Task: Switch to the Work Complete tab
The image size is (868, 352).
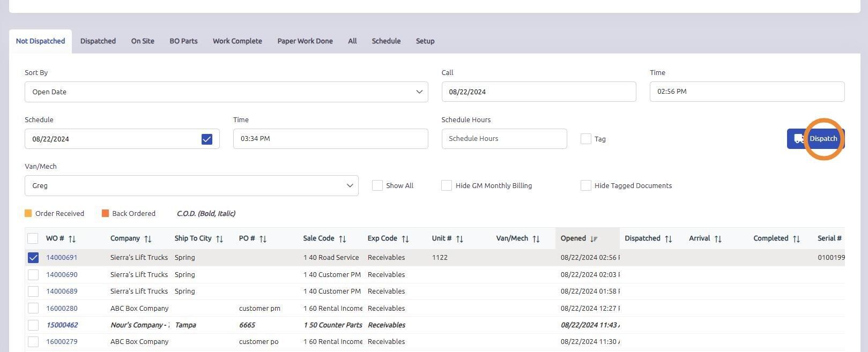Action: point(237,41)
